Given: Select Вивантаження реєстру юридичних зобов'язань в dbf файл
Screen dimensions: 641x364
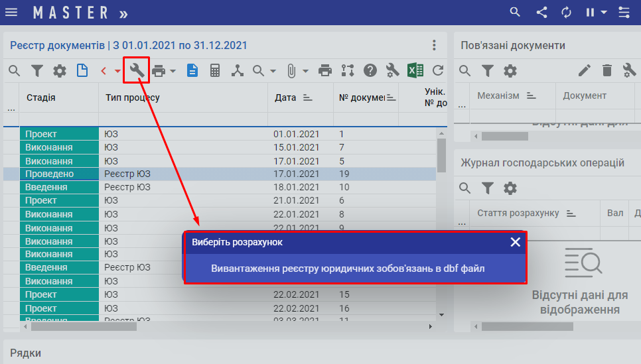Looking at the screenshot, I should 348,269.
